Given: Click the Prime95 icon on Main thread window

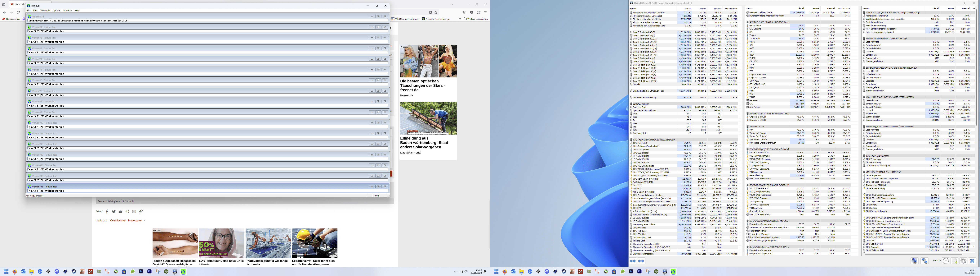Looking at the screenshot, I should click(x=29, y=16).
